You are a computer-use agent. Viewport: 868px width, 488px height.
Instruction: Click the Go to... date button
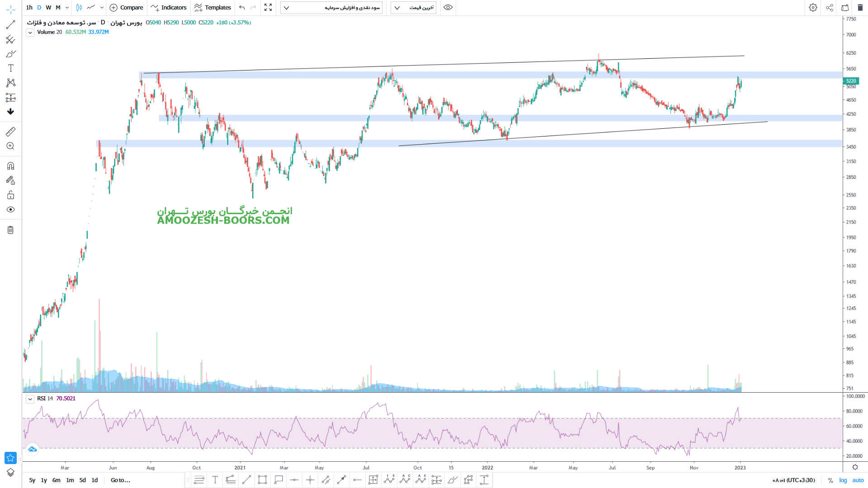coord(120,480)
